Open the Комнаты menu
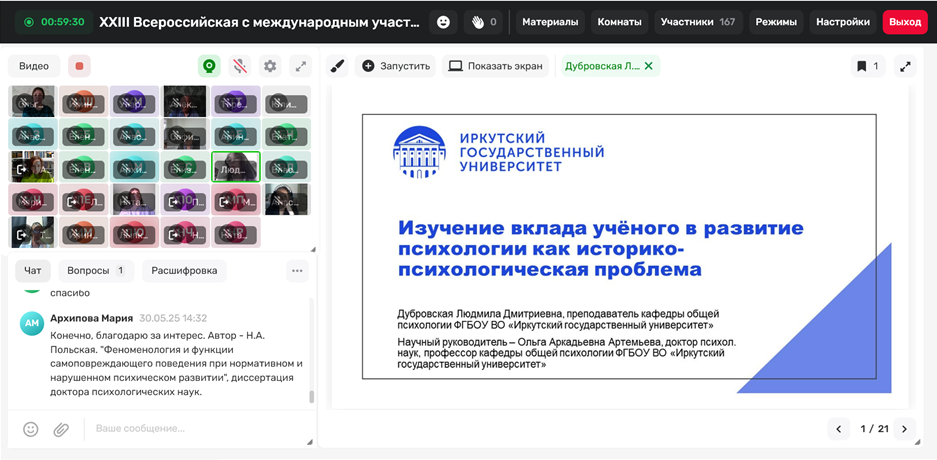937x460 pixels. click(620, 22)
